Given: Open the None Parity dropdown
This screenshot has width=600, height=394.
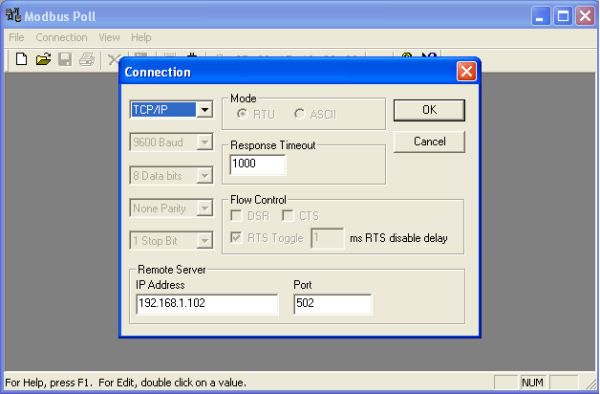Looking at the screenshot, I should click(x=205, y=208).
